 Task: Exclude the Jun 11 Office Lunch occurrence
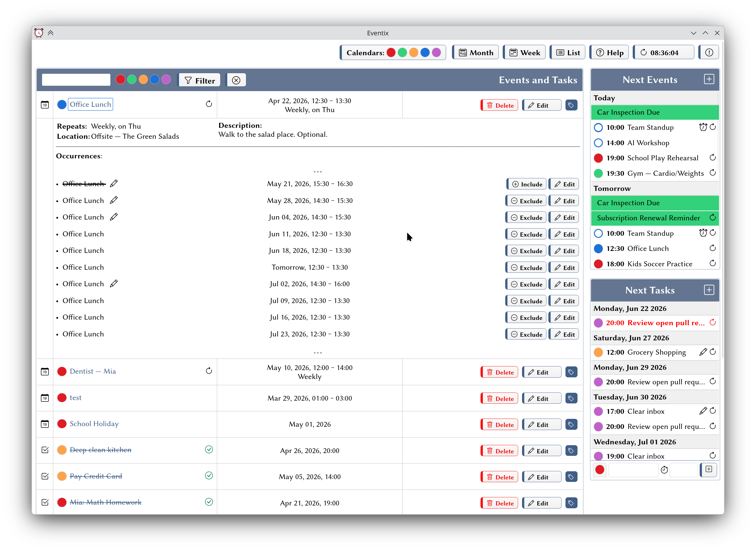point(526,234)
